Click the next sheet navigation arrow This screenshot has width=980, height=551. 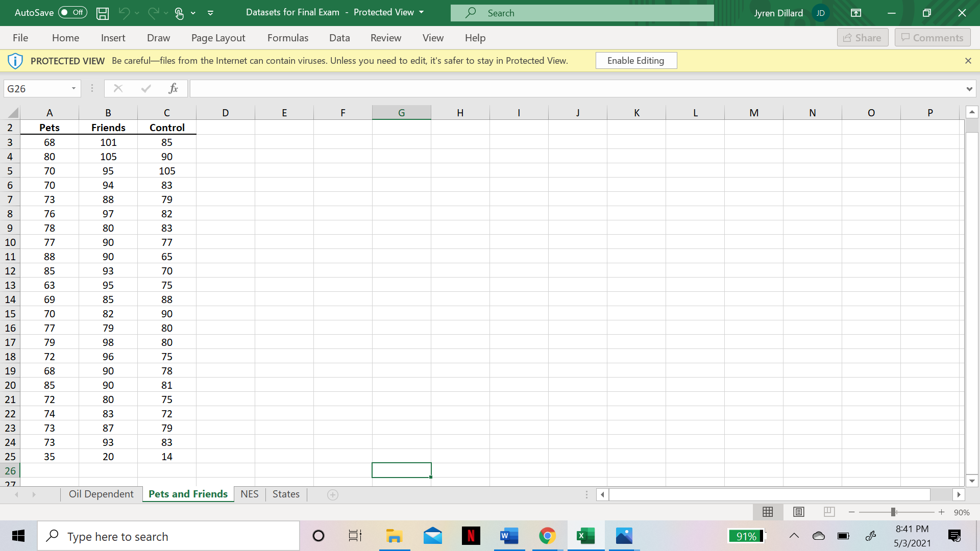(34, 494)
